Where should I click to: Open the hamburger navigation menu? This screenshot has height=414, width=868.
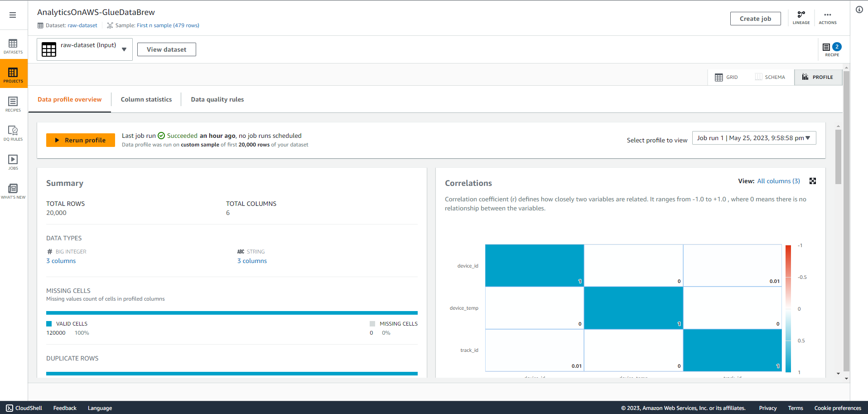(x=13, y=15)
